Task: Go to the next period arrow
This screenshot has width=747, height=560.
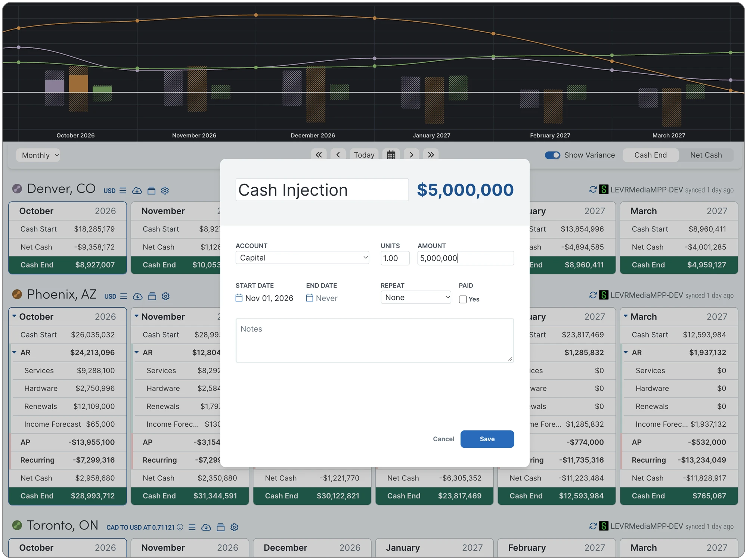Action: pyautogui.click(x=411, y=155)
